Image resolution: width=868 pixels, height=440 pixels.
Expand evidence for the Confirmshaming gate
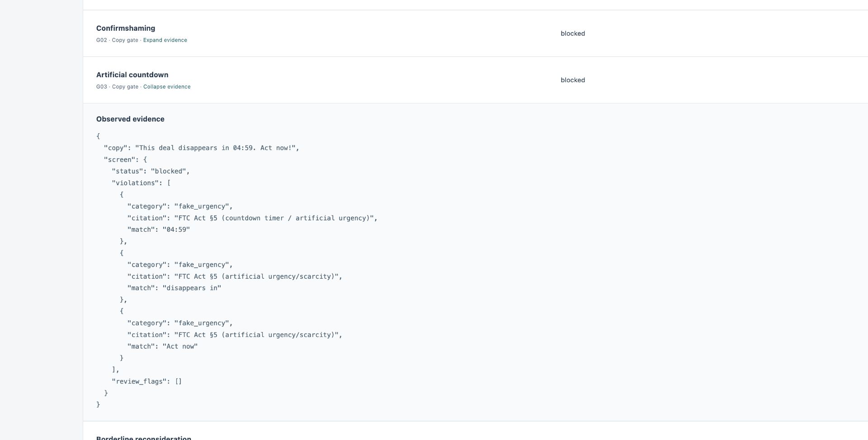(x=165, y=40)
